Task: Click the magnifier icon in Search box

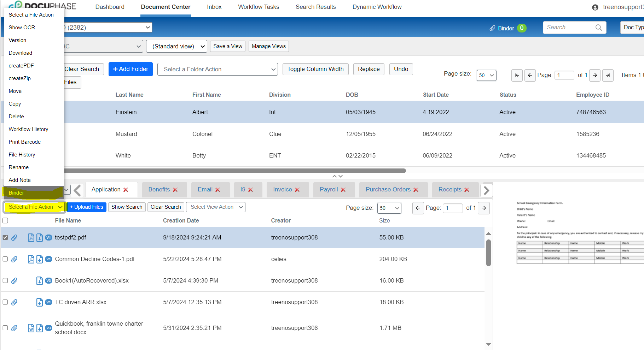Action: pyautogui.click(x=598, y=28)
